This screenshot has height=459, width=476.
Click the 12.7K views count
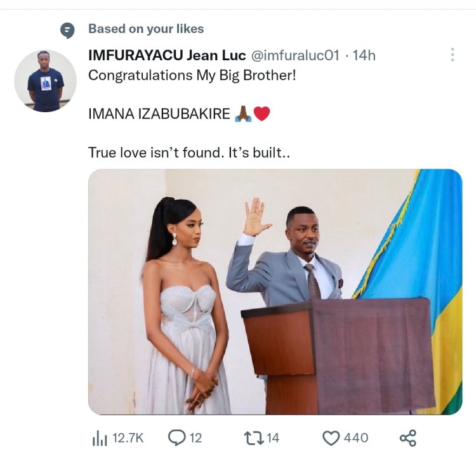click(128, 437)
